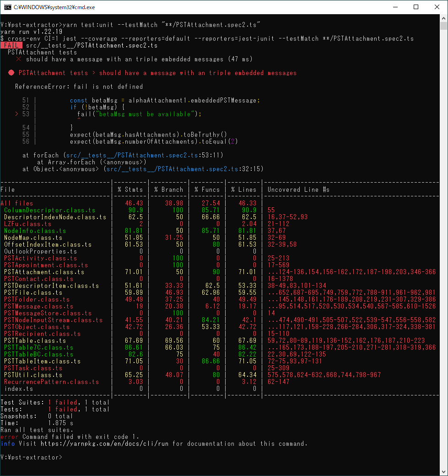Image resolution: width=448 pixels, height=476 pixels.
Task: Click PSTTableBC.class.ts file name
Action: (38, 355)
